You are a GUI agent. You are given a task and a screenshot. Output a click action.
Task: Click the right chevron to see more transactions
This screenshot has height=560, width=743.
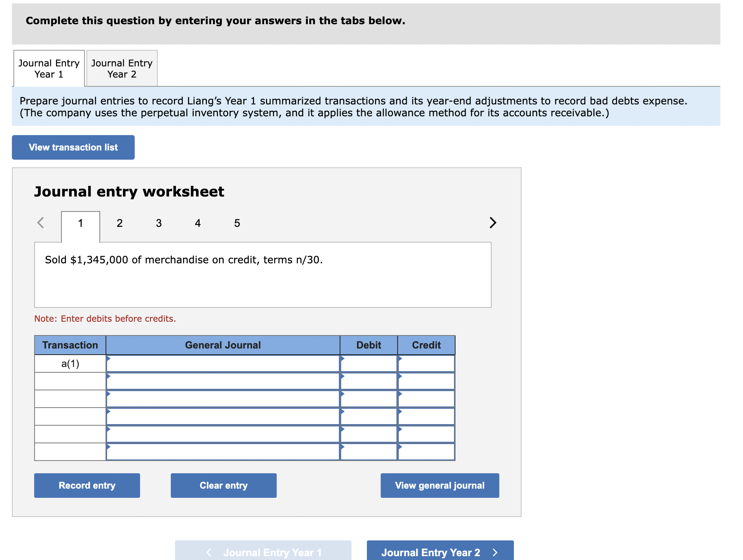click(x=493, y=223)
